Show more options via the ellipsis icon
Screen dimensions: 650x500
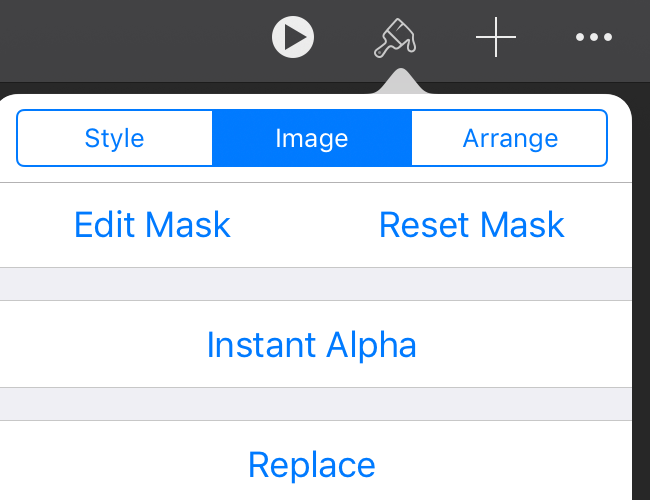click(x=594, y=37)
